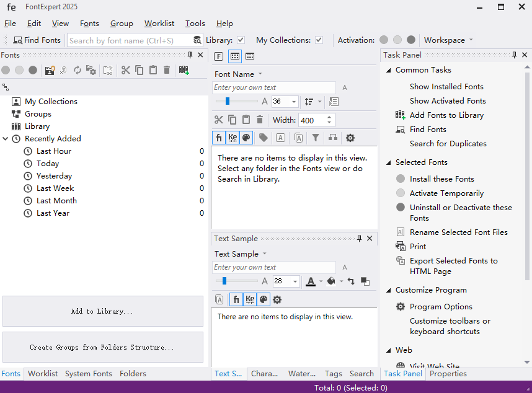Toggle the My Collections checkbox
The image size is (532, 393).
tap(319, 40)
